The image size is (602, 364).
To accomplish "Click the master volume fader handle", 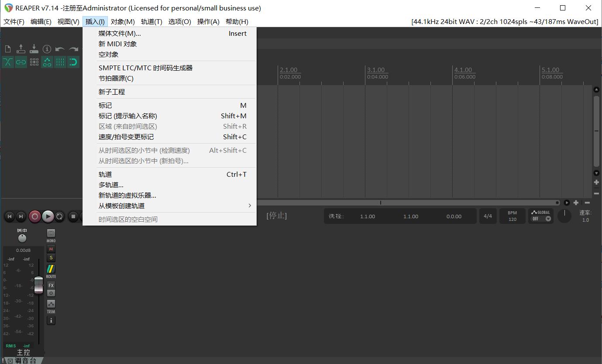I will point(39,285).
